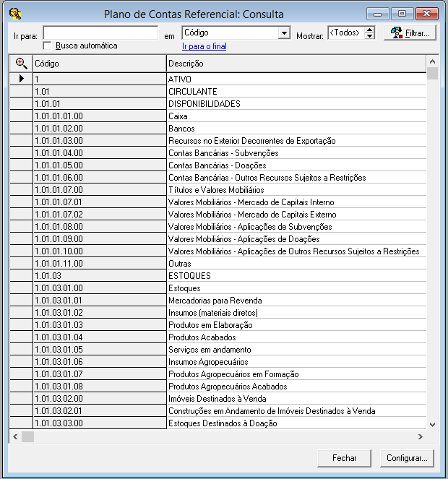The width and height of the screenshot is (448, 479).
Task: Click the Fechar button
Action: (344, 458)
